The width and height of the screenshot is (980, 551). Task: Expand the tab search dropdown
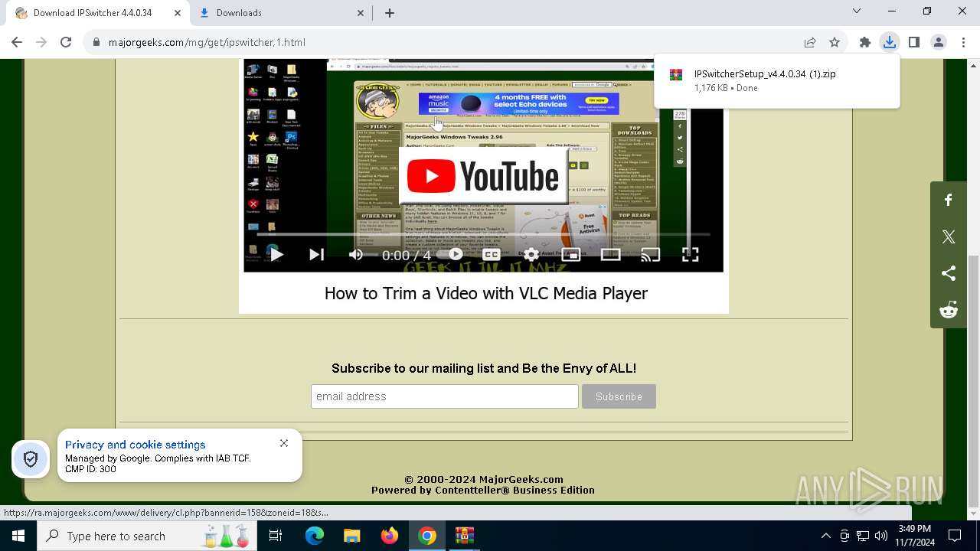[x=857, y=11]
